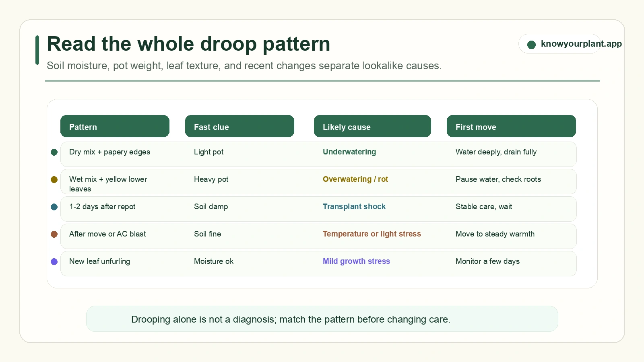Click the 'Mild growth stress' cause

[356, 261]
